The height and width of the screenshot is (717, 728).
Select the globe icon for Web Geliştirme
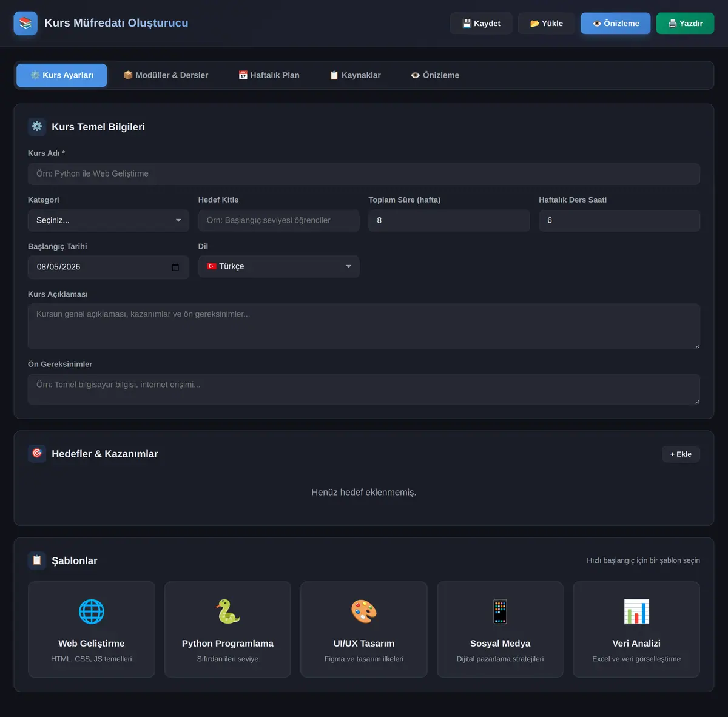click(x=92, y=611)
